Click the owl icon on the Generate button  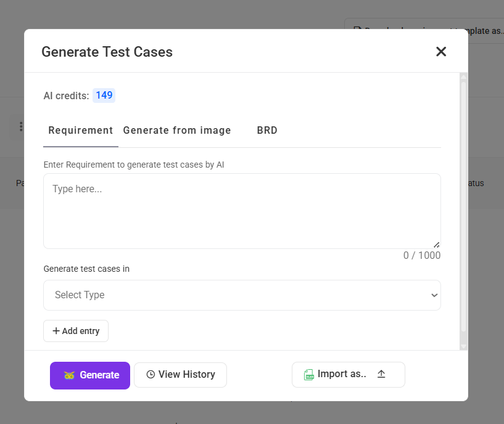point(69,375)
